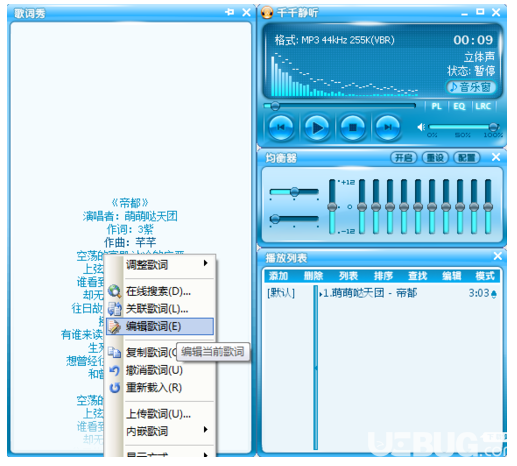Click the online search magnifier icon

pyautogui.click(x=115, y=291)
